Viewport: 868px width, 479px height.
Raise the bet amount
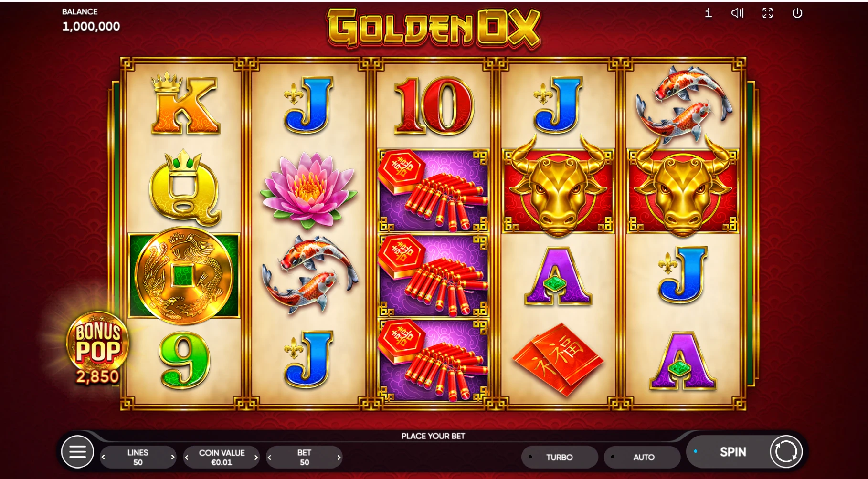(339, 457)
